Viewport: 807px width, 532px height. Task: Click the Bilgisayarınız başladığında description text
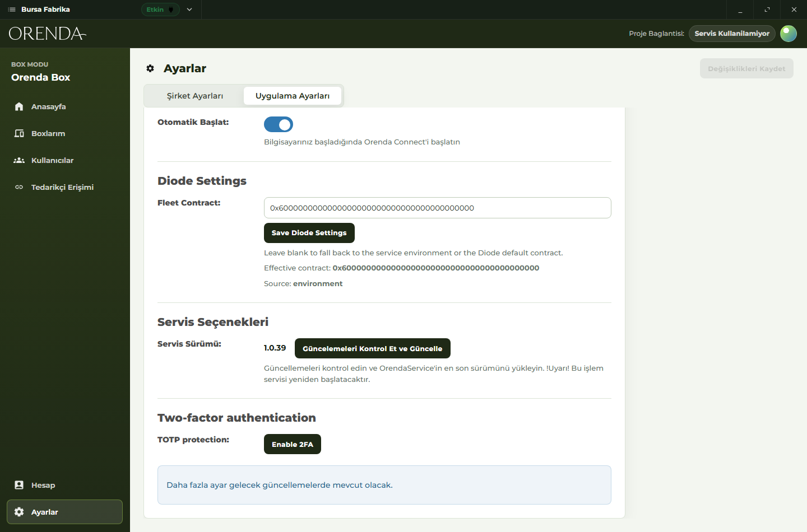(362, 142)
